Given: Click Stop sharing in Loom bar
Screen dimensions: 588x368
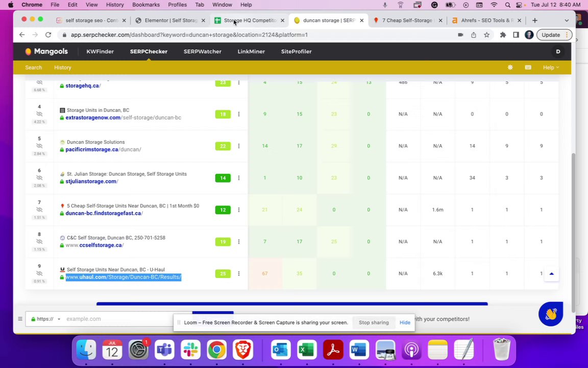Looking at the screenshot, I should pos(374,323).
